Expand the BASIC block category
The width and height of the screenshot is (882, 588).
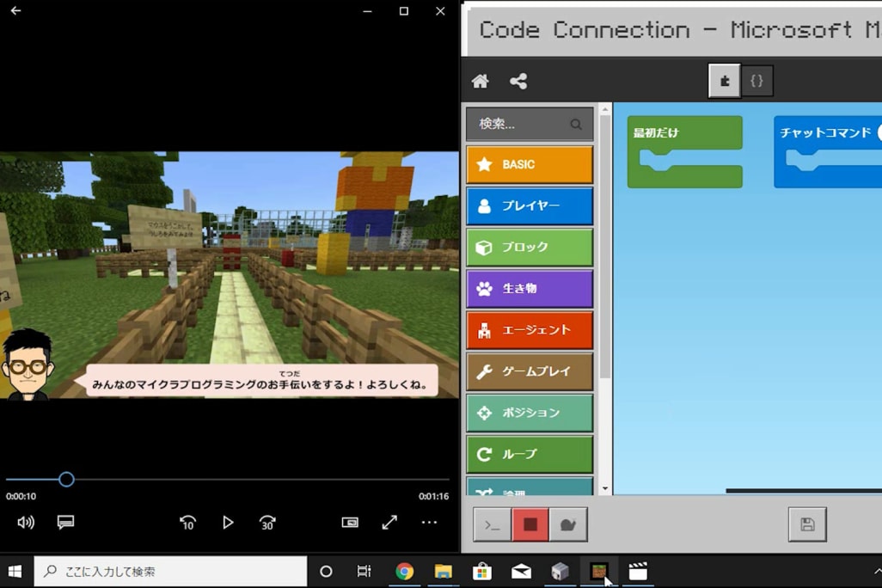tap(530, 164)
